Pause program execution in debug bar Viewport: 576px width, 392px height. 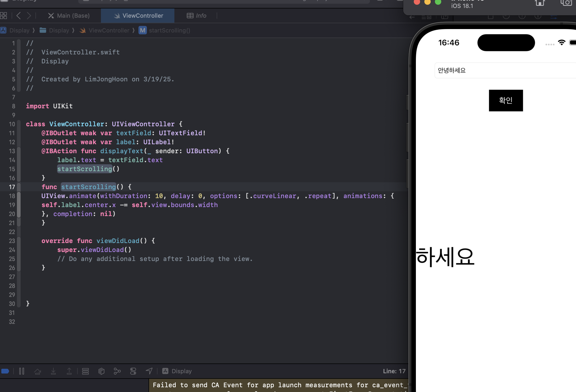(x=22, y=371)
